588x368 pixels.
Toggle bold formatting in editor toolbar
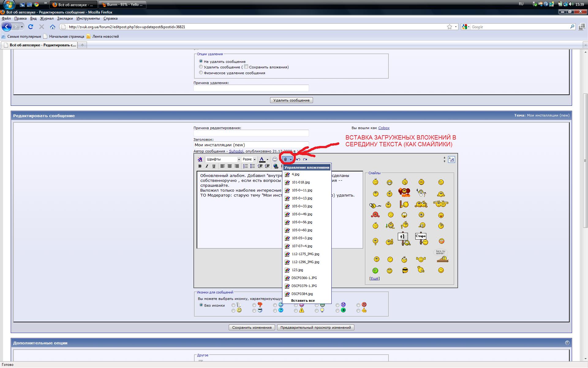click(x=200, y=166)
